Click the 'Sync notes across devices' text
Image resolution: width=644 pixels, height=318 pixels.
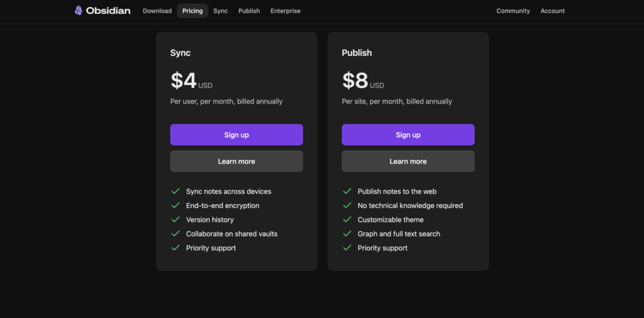(229, 192)
